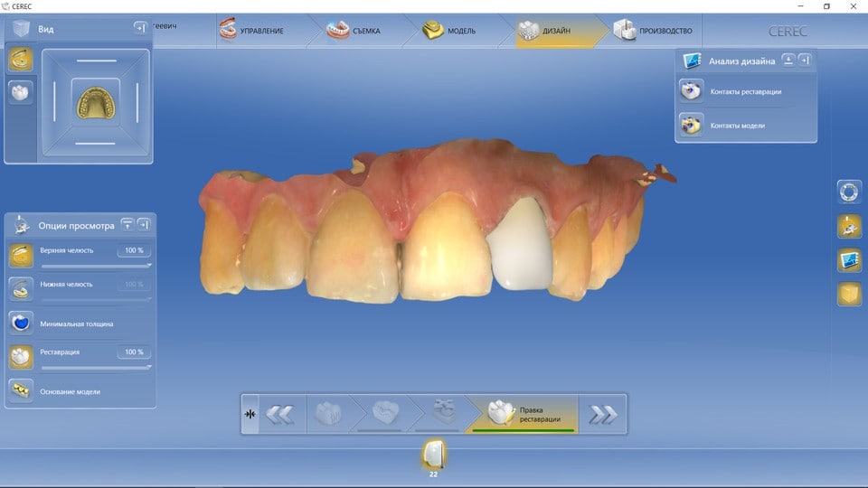
Task: Open the tools wheel icon on right sidebar
Action: coord(849,192)
